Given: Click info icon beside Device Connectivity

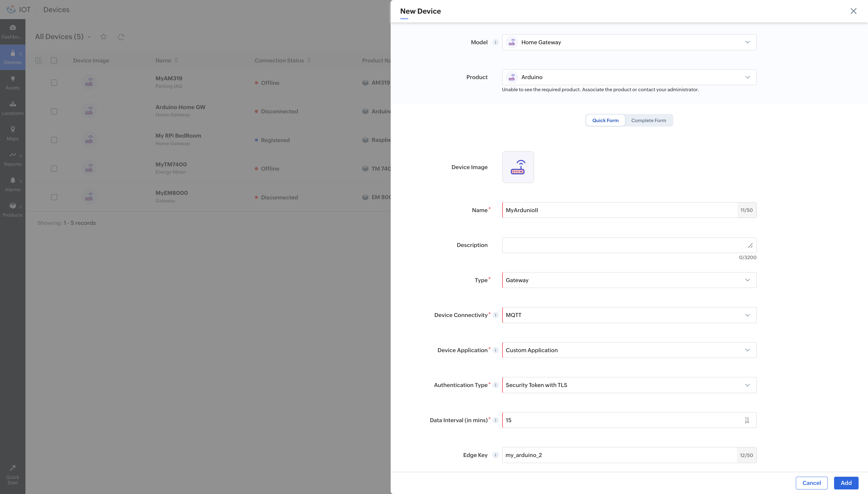Looking at the screenshot, I should click(495, 315).
